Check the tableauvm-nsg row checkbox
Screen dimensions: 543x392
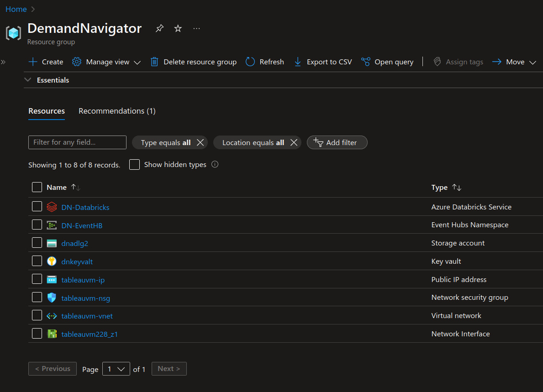(37, 297)
